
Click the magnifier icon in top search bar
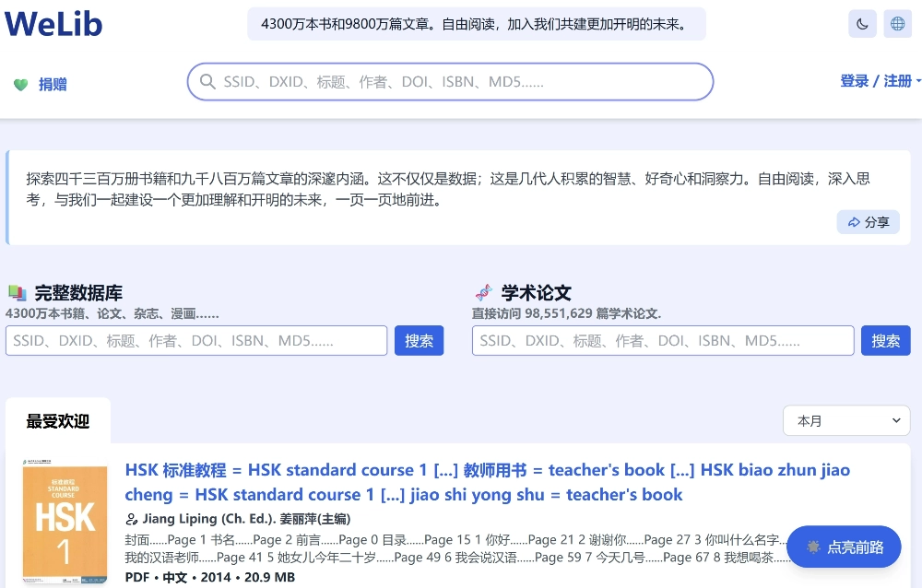coord(207,82)
